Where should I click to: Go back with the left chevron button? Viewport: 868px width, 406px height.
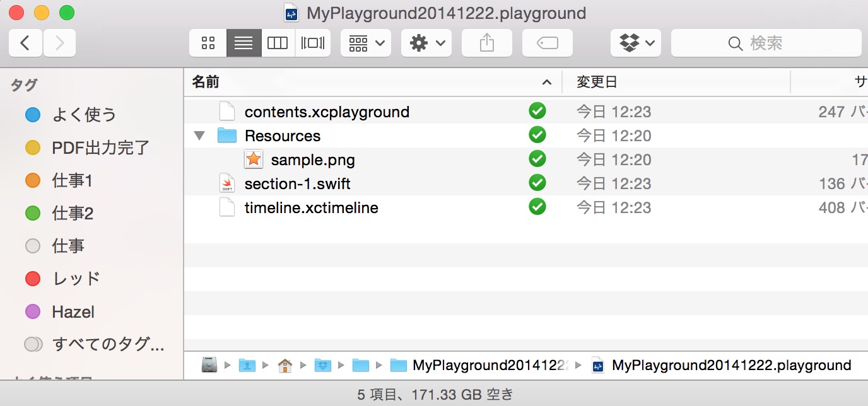point(26,43)
